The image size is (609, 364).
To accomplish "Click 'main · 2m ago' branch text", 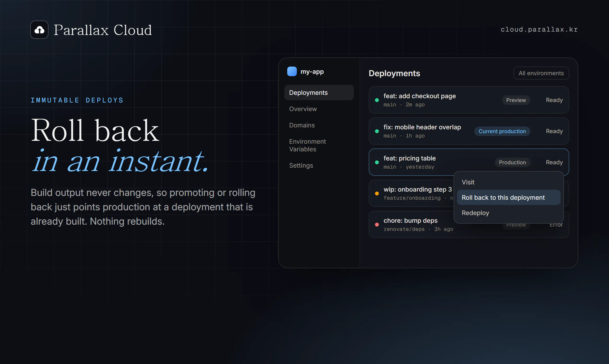I will click(404, 104).
